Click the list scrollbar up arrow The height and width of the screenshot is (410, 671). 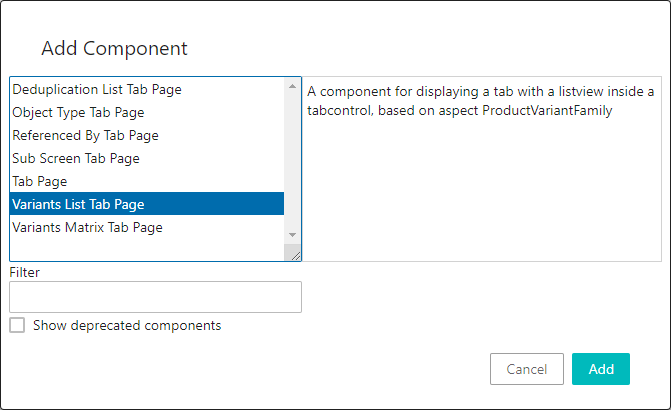click(293, 87)
